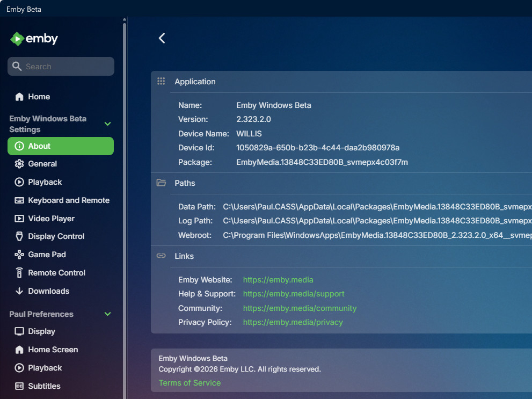
Task: Open Remote Control via its icon
Action: click(x=19, y=273)
